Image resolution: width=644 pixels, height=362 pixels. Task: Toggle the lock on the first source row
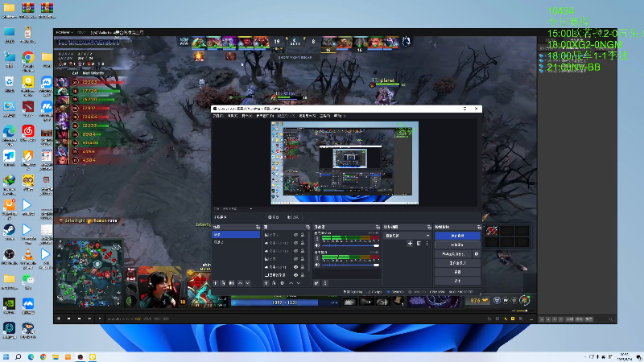[303, 235]
